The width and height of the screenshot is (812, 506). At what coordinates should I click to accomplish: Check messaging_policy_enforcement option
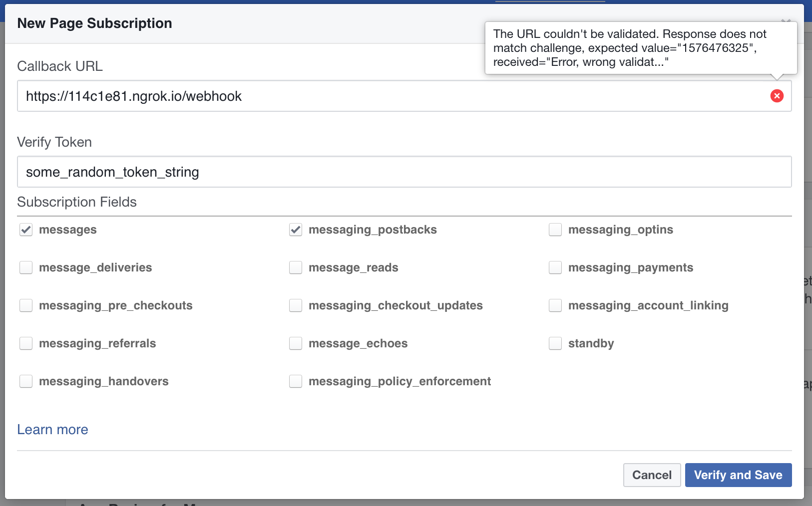click(x=296, y=381)
